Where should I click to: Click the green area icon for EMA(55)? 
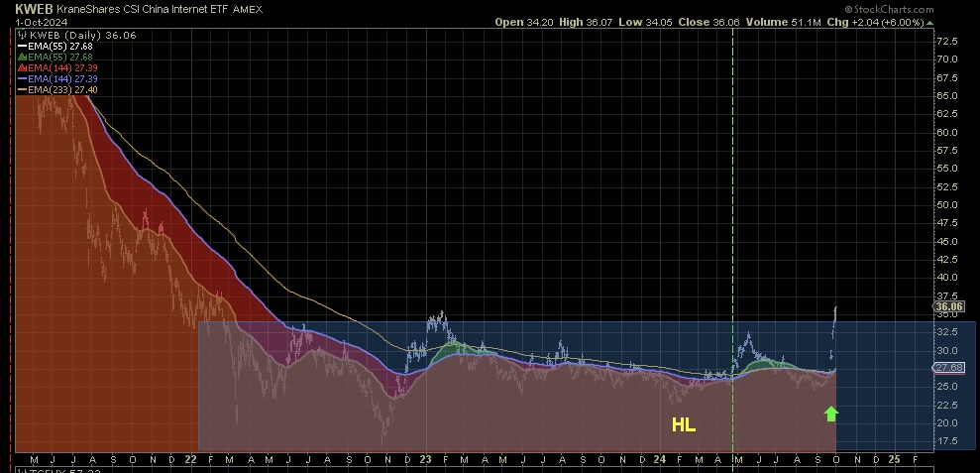tap(22, 57)
